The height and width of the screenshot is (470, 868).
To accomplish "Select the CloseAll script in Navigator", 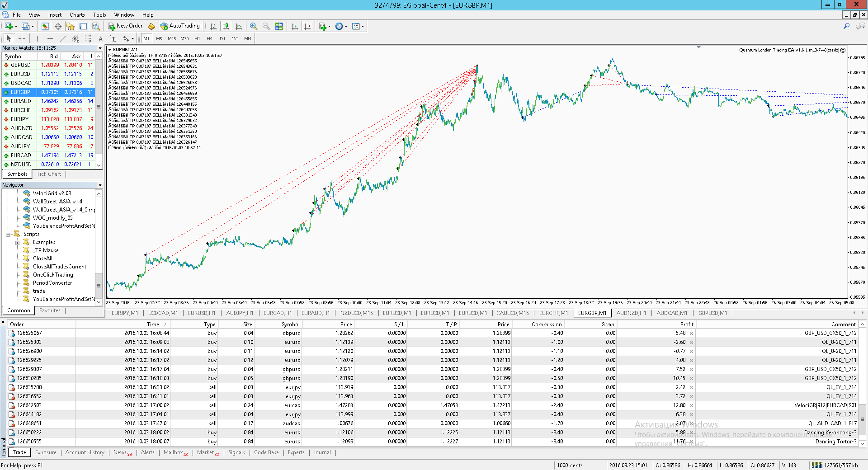I will 42,259.
